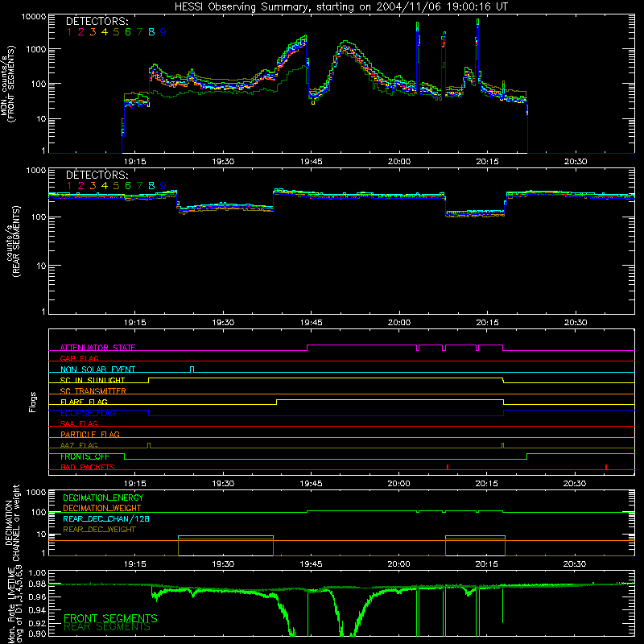Click BAD_PACKETS red marker near 20:35
Screen dimensions: 644x644
(x=606, y=467)
